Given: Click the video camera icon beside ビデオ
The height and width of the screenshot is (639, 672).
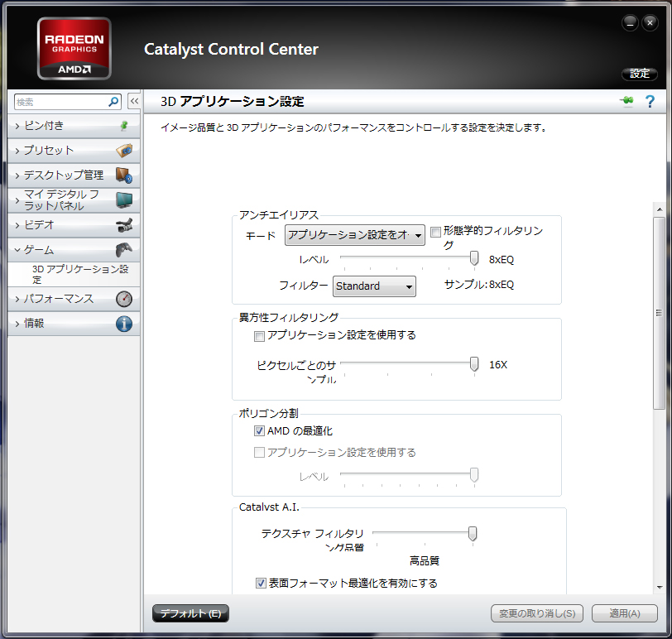Looking at the screenshot, I should click(x=124, y=225).
